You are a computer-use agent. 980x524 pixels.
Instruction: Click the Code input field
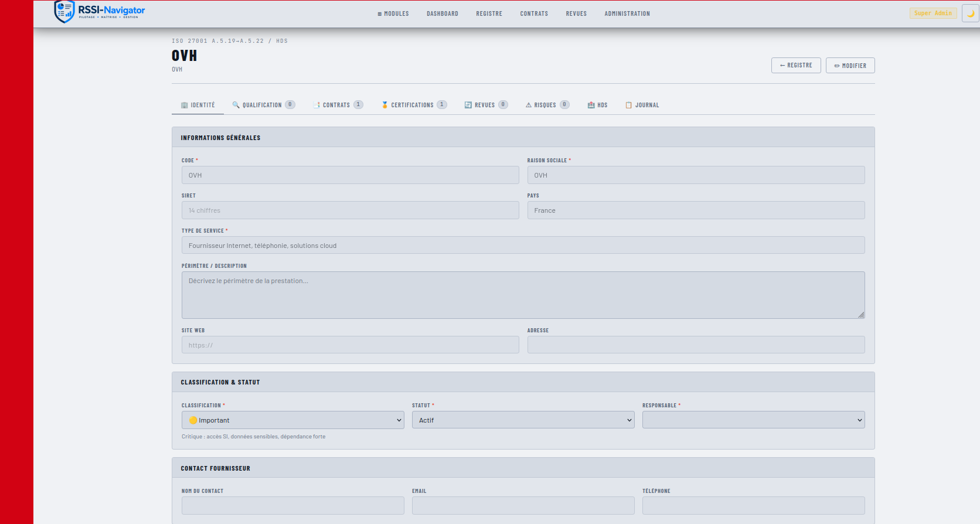point(351,175)
